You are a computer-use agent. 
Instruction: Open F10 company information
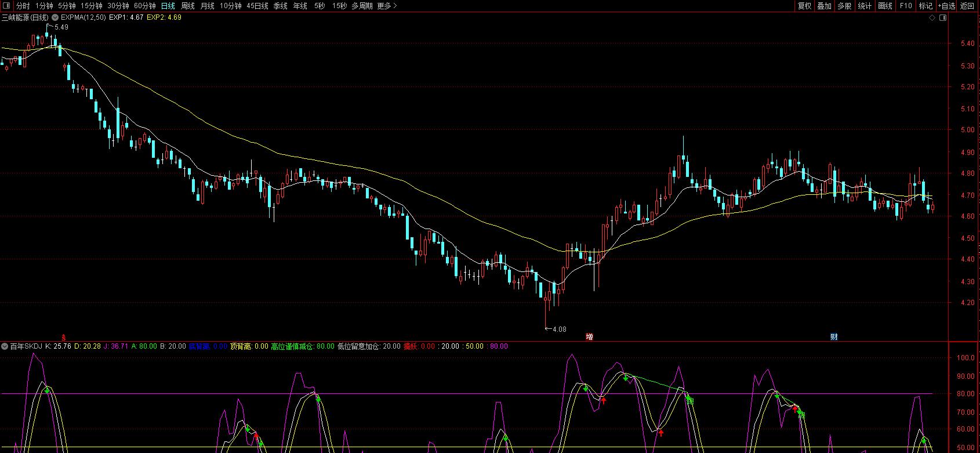[905, 6]
